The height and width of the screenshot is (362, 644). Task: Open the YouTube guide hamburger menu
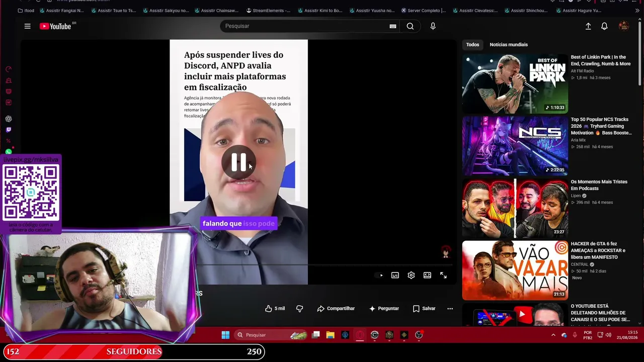click(x=28, y=26)
